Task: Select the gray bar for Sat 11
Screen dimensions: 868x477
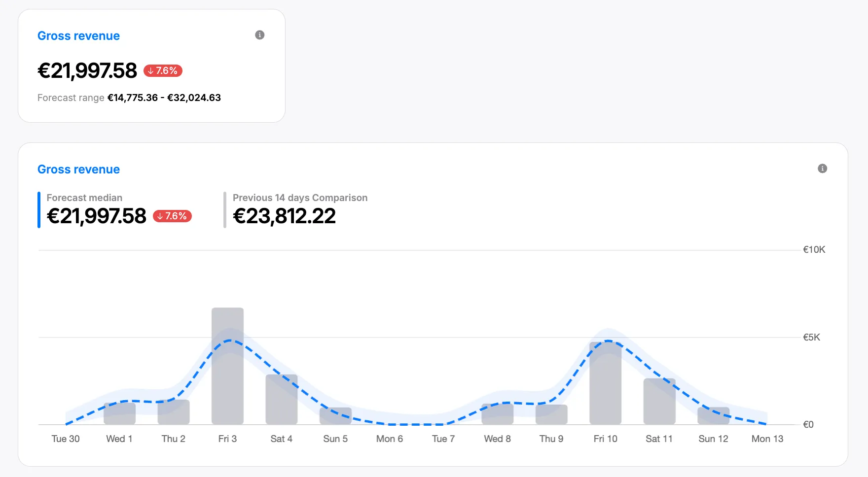Action: tap(659, 401)
